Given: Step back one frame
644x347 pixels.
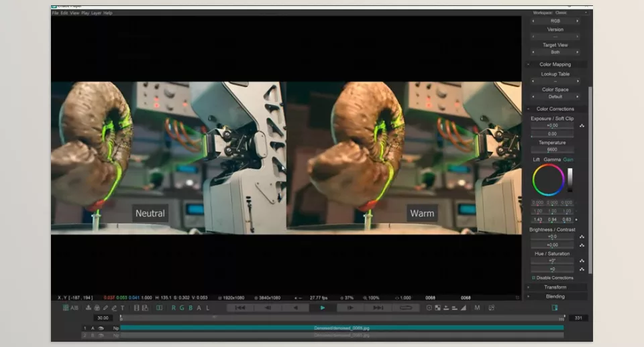Looking at the screenshot, I should pos(268,307).
